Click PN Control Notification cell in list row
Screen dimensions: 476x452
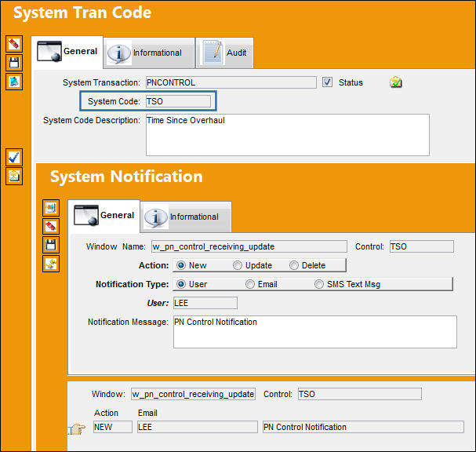point(363,427)
